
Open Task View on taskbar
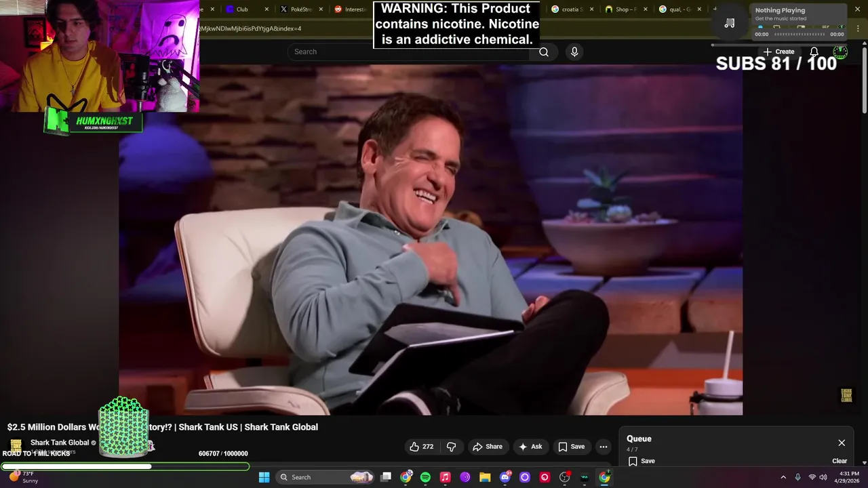pyautogui.click(x=386, y=477)
